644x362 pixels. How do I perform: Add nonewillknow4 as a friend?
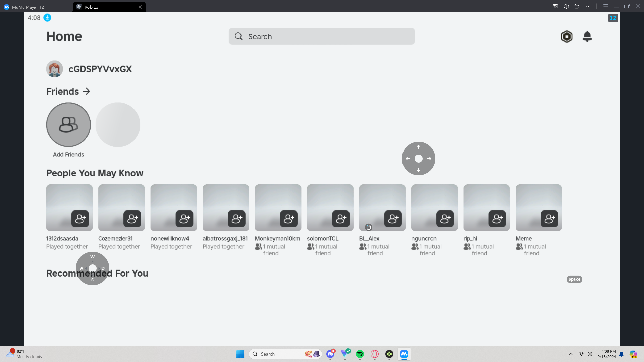point(184,219)
